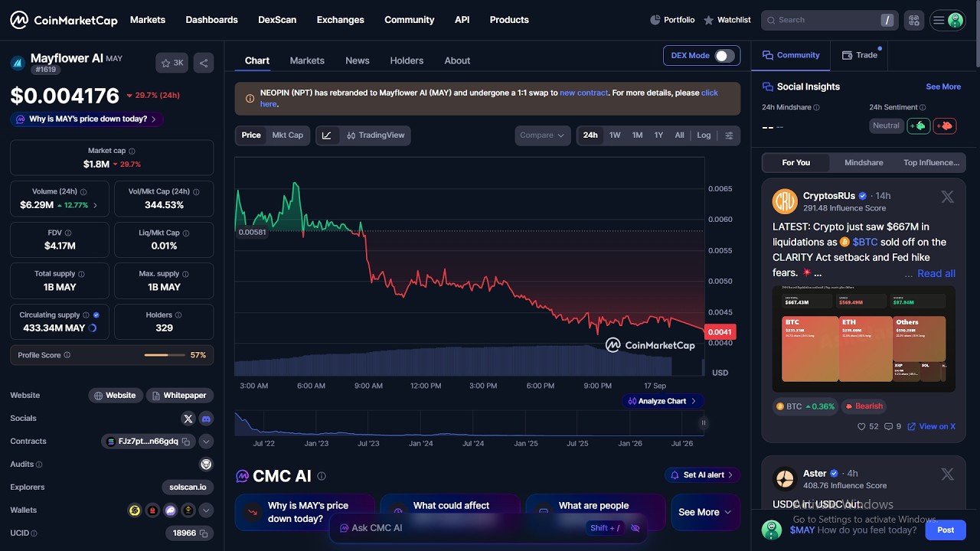Open the X social link
The width and height of the screenshot is (980, 551).
click(x=188, y=419)
